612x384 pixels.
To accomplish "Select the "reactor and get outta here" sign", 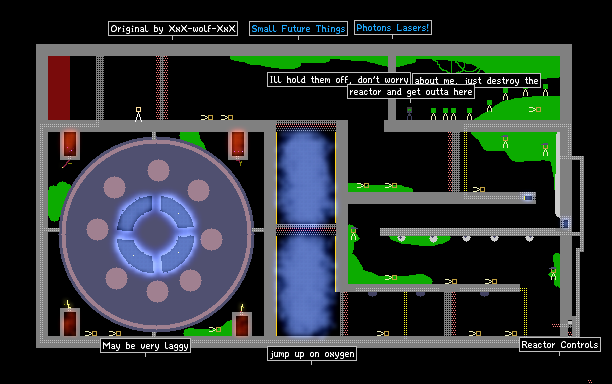I will (x=411, y=92).
